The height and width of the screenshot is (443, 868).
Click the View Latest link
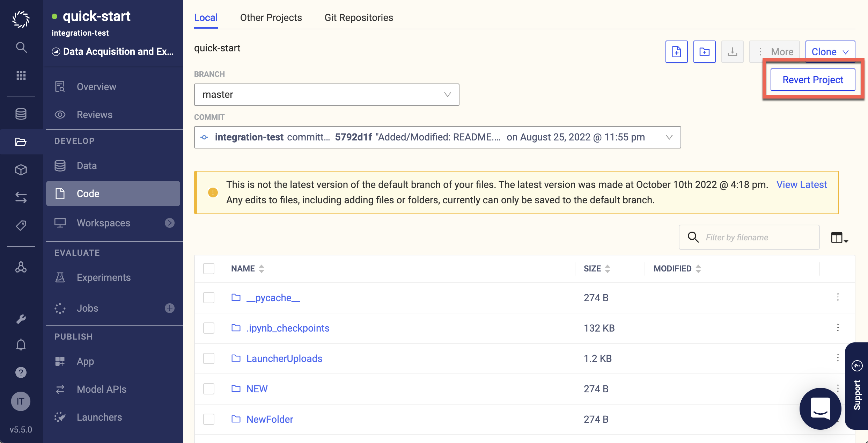tap(802, 184)
